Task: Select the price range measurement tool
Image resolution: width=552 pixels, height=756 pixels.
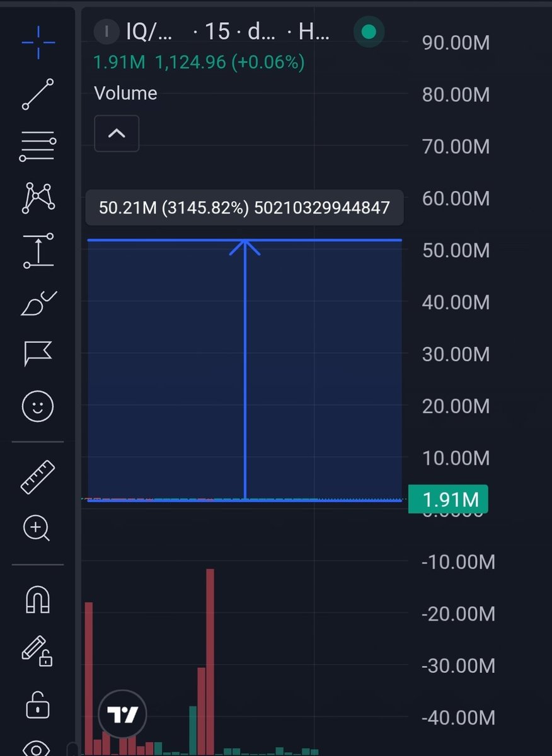Action: click(38, 250)
